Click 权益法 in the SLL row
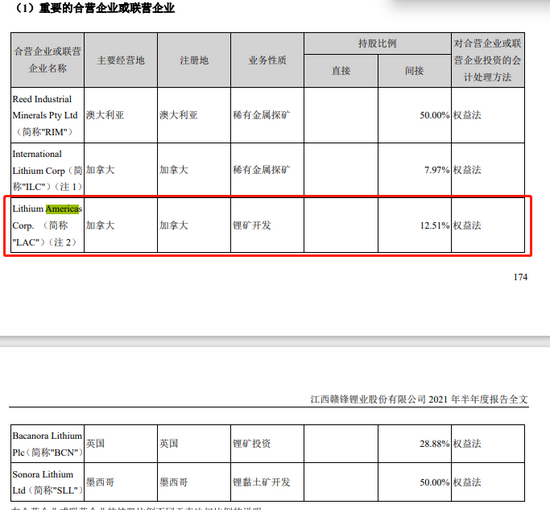Viewport: 550px width, 510px height. [x=467, y=482]
